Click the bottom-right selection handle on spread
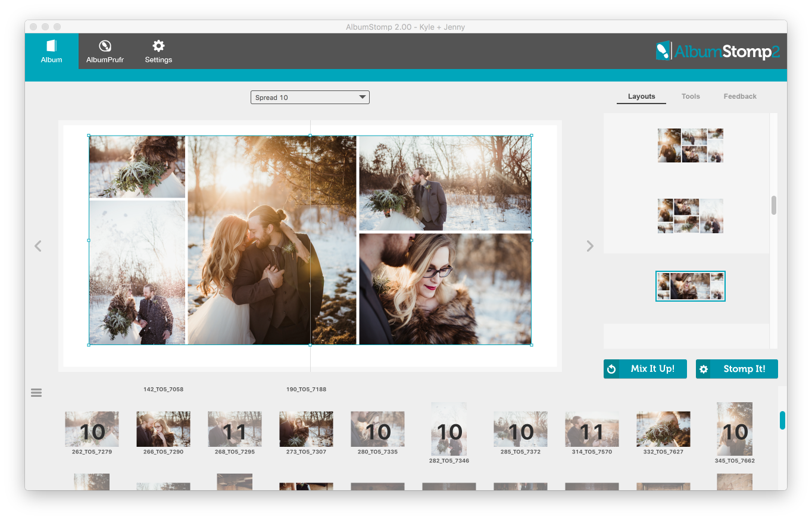This screenshot has height=520, width=812. coord(531,344)
